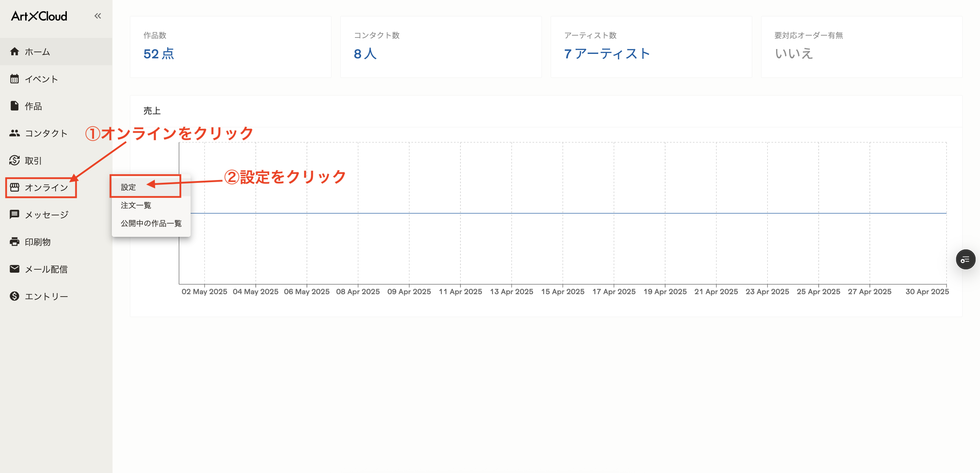The image size is (980, 473).
Task: Click the いいえ order status value
Action: tap(793, 54)
